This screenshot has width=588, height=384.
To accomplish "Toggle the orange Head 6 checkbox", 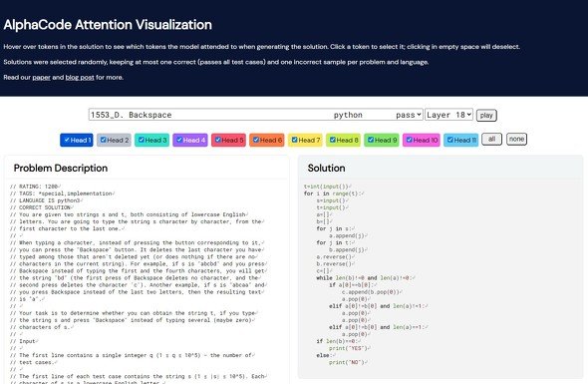I will tap(256, 140).
